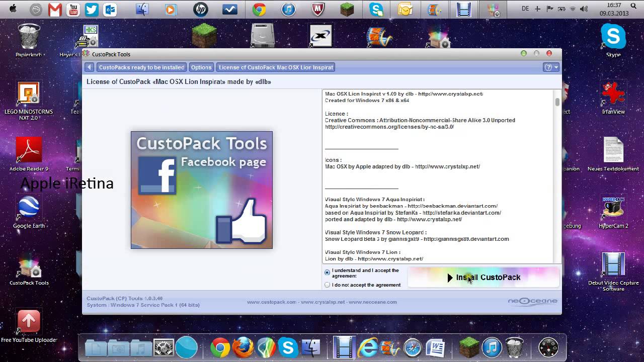
Task: Open the help question mark button
Action: (x=548, y=67)
